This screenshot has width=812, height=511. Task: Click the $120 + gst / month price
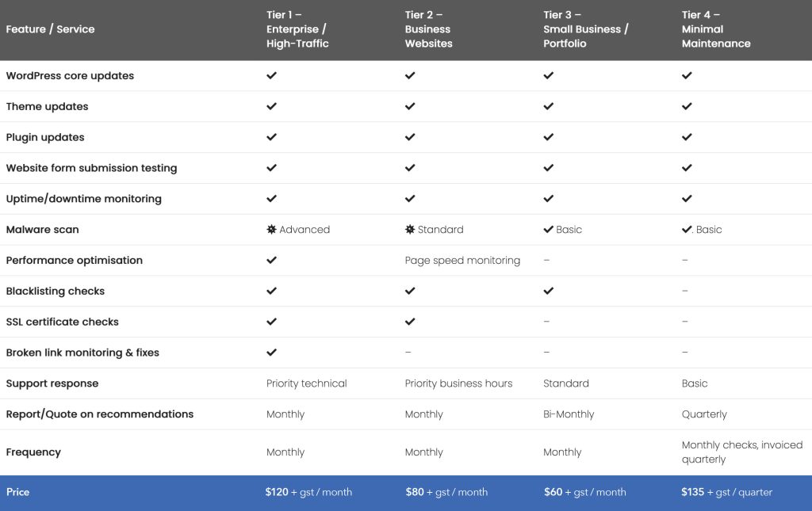pyautogui.click(x=308, y=492)
